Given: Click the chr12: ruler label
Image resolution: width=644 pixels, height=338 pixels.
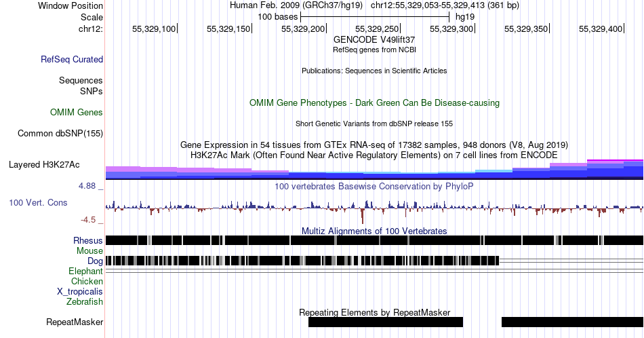Looking at the screenshot, I should pyautogui.click(x=91, y=29).
